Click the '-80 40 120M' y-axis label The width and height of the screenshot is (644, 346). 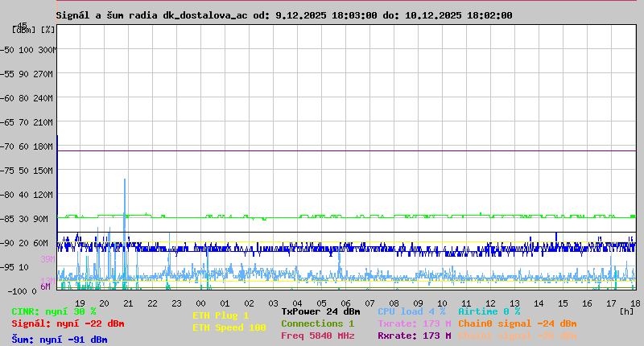[27, 195]
